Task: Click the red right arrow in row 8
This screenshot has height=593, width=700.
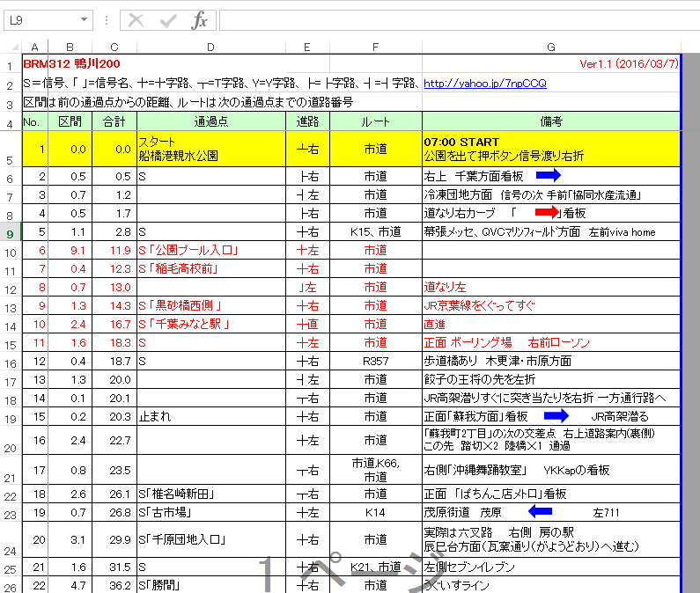Action: [547, 212]
